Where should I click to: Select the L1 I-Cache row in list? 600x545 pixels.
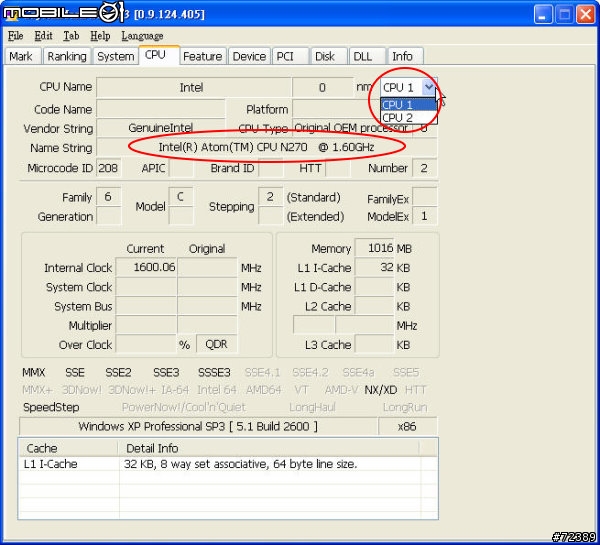click(x=228, y=464)
